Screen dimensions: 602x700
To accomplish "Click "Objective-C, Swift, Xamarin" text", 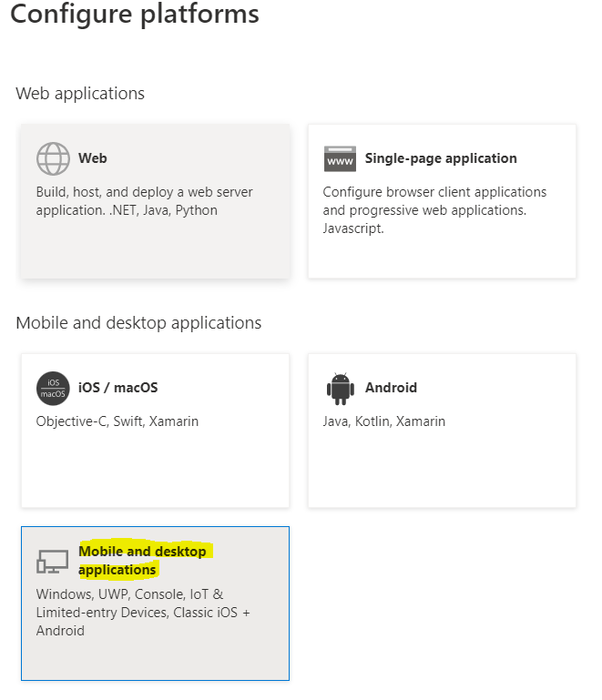I will tap(117, 421).
